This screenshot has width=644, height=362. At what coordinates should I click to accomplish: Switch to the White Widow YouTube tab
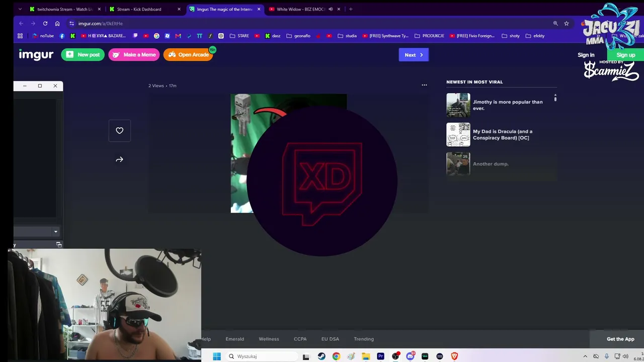tap(305, 9)
